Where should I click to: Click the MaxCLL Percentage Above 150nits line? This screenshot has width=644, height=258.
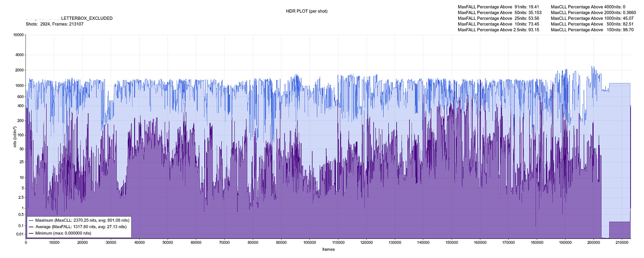pyautogui.click(x=592, y=30)
